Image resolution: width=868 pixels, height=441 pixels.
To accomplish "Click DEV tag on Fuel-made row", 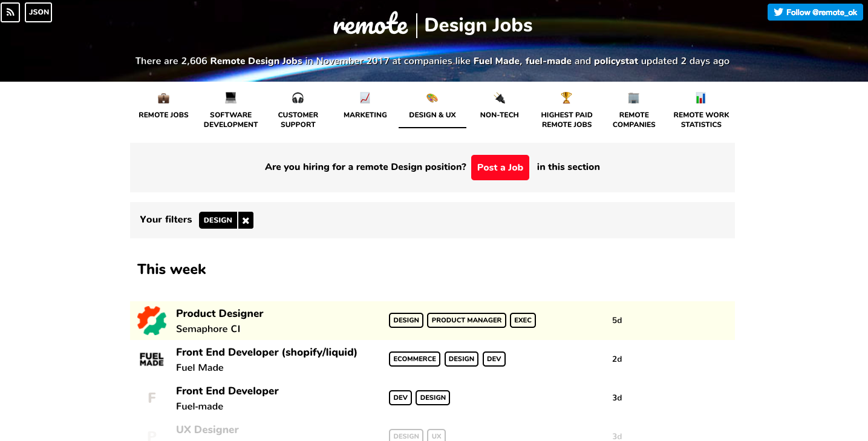I will click(400, 397).
